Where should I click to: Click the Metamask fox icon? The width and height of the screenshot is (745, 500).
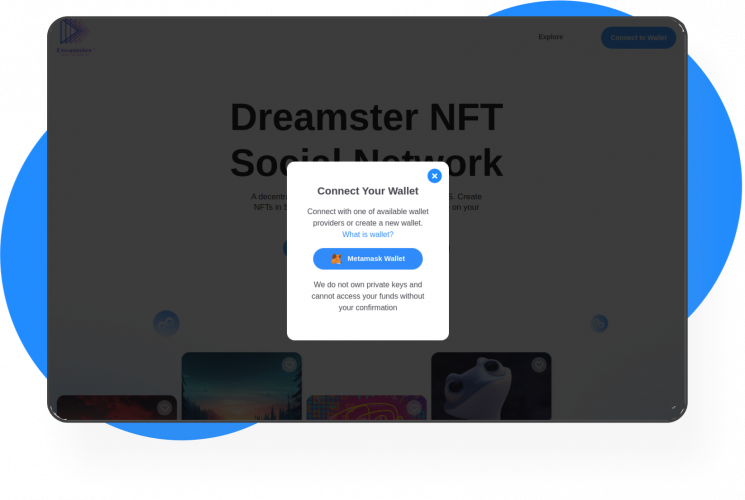pyautogui.click(x=336, y=259)
